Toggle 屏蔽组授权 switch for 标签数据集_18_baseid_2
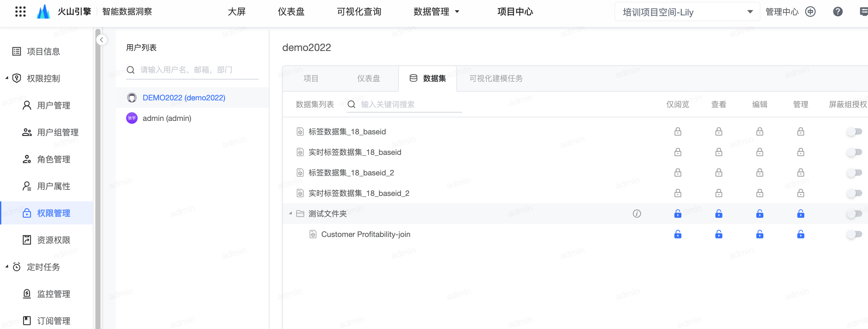 tap(854, 173)
